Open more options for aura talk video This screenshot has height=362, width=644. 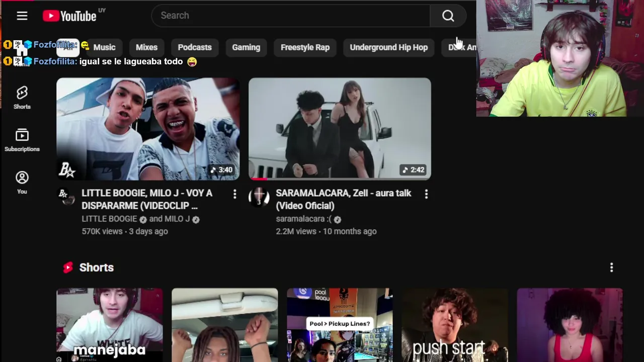point(426,194)
